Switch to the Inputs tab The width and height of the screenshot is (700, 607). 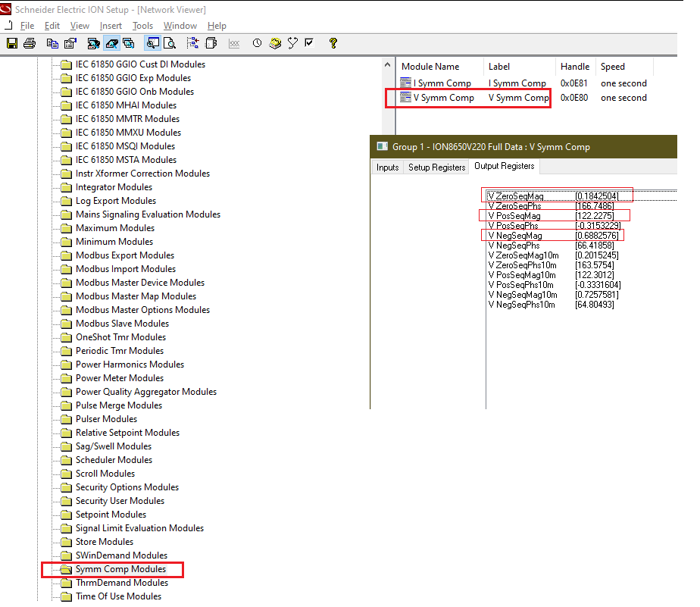[388, 167]
